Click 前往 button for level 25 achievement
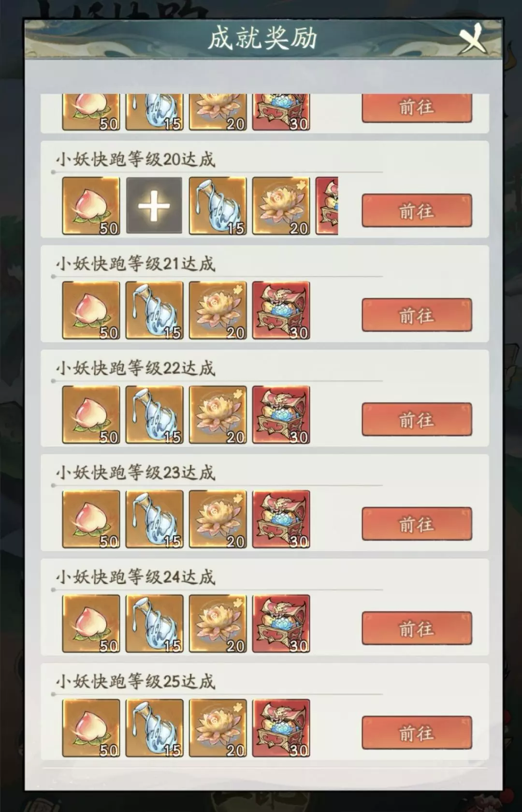The width and height of the screenshot is (522, 812). coord(417,733)
